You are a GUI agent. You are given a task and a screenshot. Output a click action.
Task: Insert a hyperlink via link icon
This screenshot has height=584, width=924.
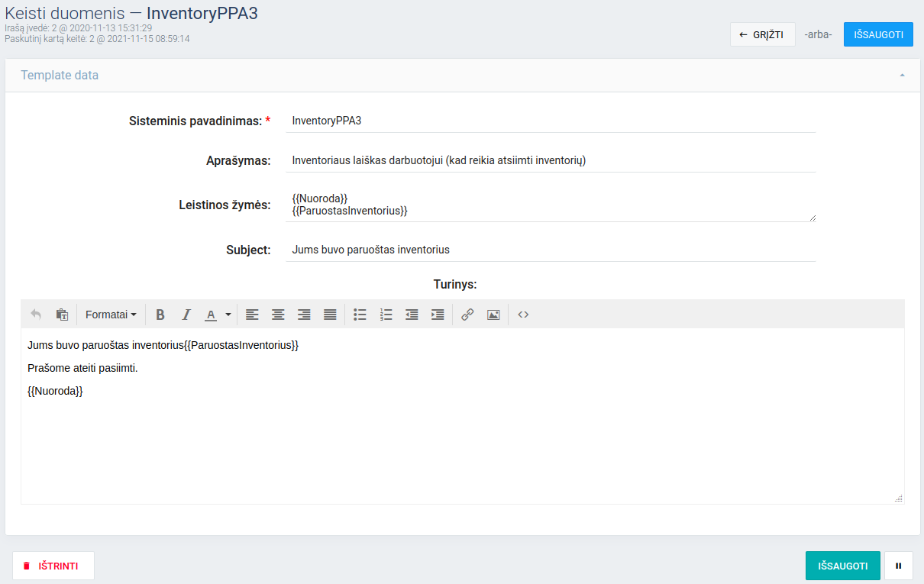[x=467, y=315]
